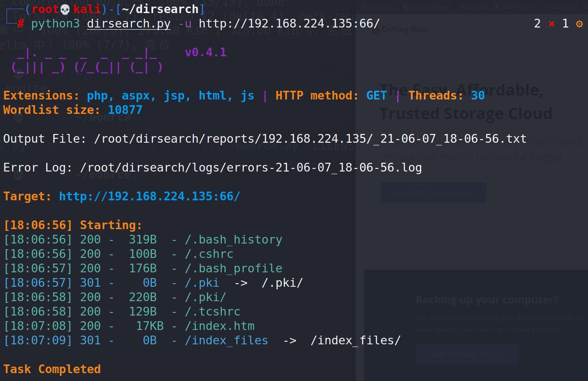Click the extensions list 'php, aspx, jsp, html, js'

pos(171,96)
